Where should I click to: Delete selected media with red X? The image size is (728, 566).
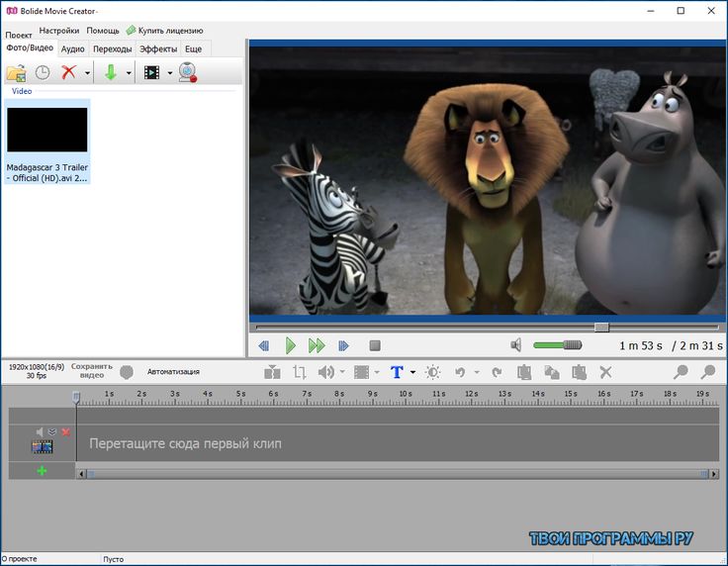pyautogui.click(x=68, y=72)
